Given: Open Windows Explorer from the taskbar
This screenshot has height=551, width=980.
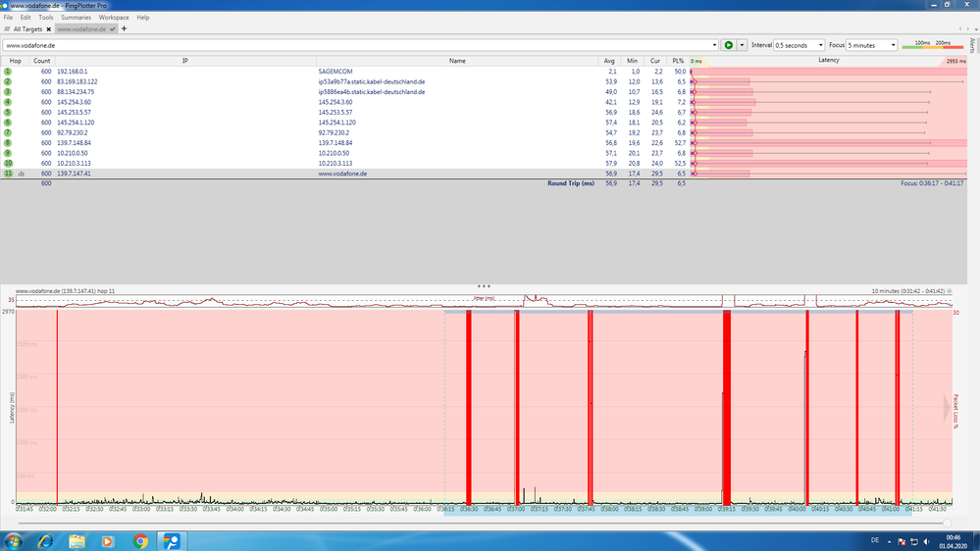Looking at the screenshot, I should point(77,541).
